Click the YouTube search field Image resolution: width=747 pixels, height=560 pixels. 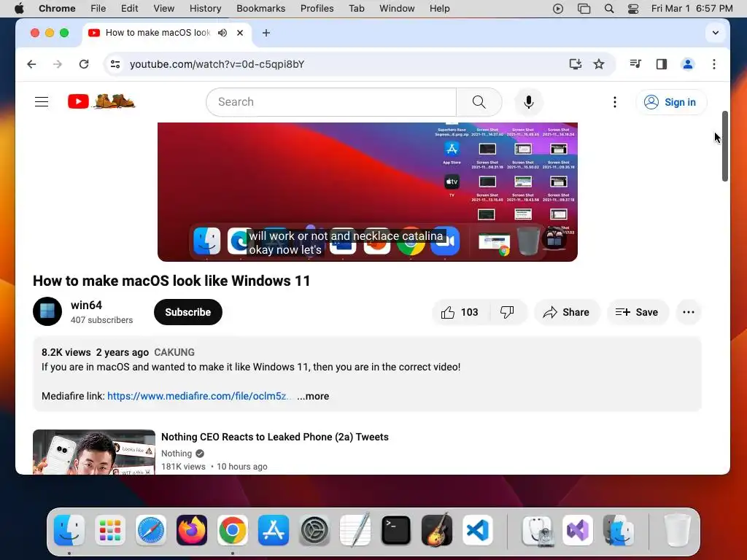(331, 102)
